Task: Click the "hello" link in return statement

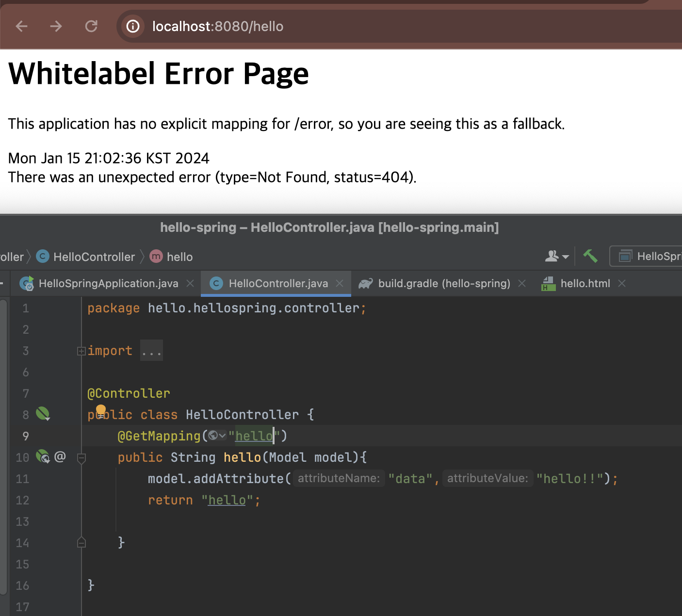Action: (x=227, y=500)
